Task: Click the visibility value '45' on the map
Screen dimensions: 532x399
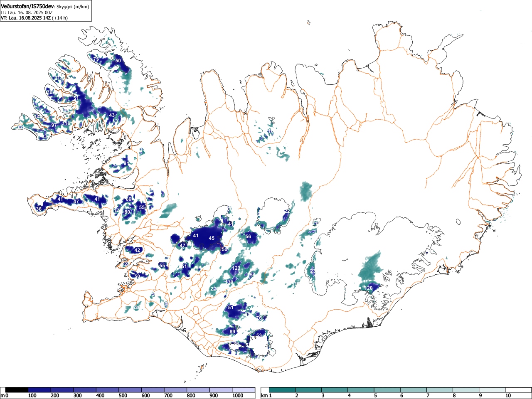Action: click(x=212, y=238)
